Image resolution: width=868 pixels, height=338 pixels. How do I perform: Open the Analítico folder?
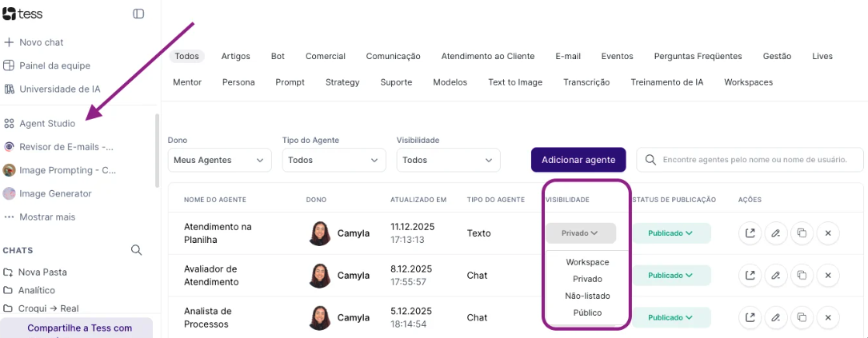click(x=29, y=290)
